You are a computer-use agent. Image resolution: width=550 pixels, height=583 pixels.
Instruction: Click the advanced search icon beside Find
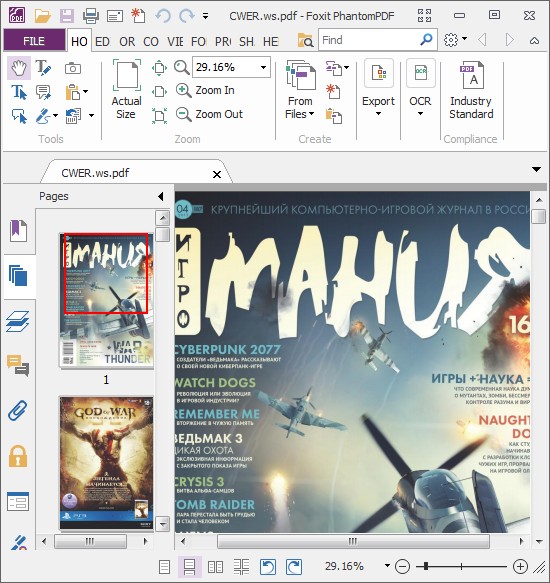coord(305,40)
